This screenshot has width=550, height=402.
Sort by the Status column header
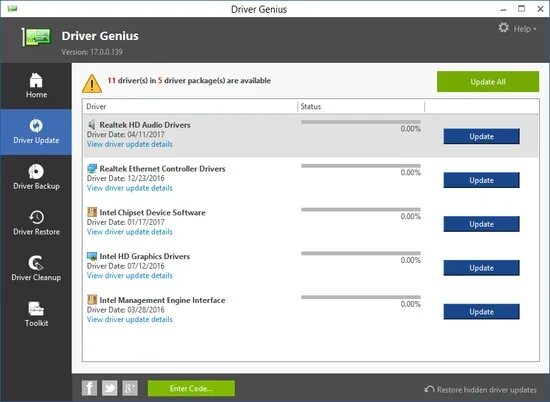361,107
